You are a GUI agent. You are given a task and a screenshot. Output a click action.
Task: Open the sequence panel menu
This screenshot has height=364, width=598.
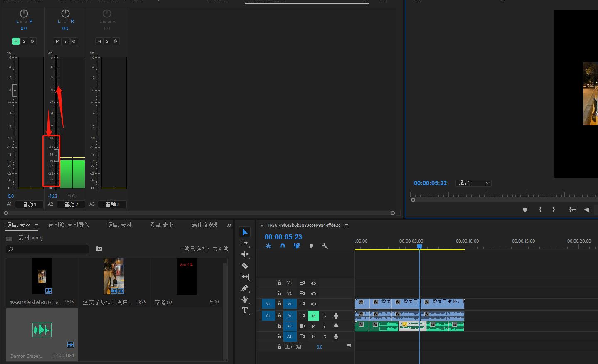coord(347,226)
